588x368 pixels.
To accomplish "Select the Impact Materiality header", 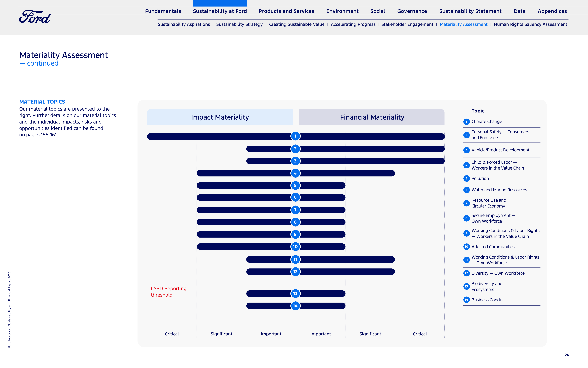I will pos(220,117).
